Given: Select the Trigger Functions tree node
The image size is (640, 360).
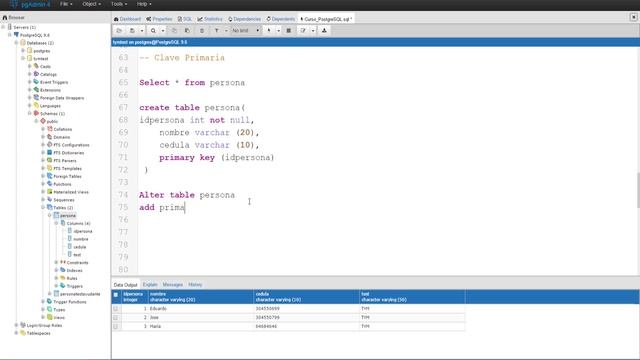Looking at the screenshot, I should tap(70, 302).
